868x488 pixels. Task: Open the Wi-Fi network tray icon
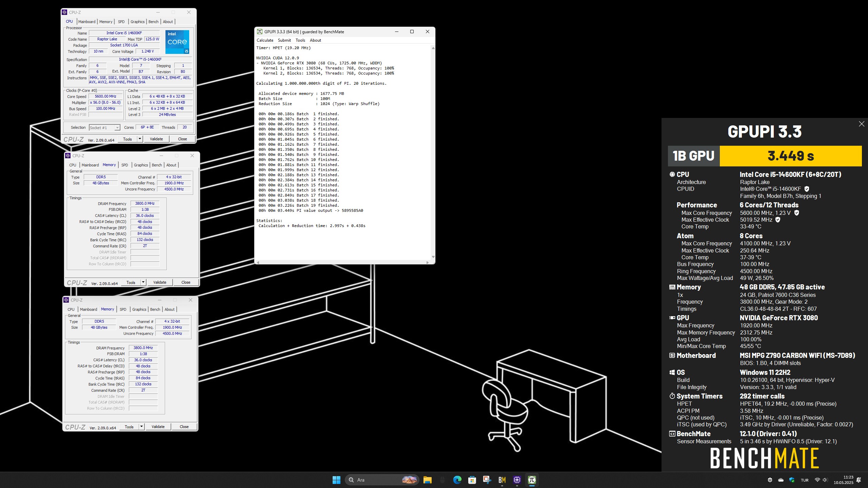pos(817,480)
